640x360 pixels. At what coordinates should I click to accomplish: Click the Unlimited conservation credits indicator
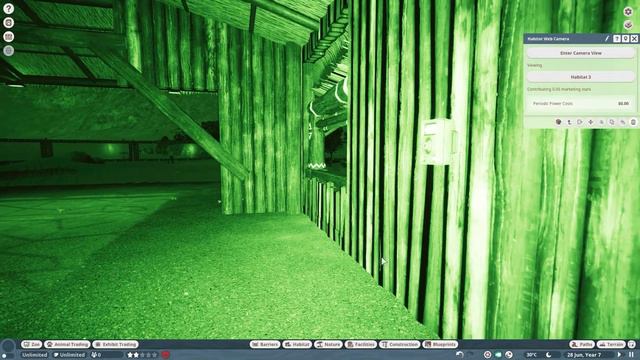(69, 355)
